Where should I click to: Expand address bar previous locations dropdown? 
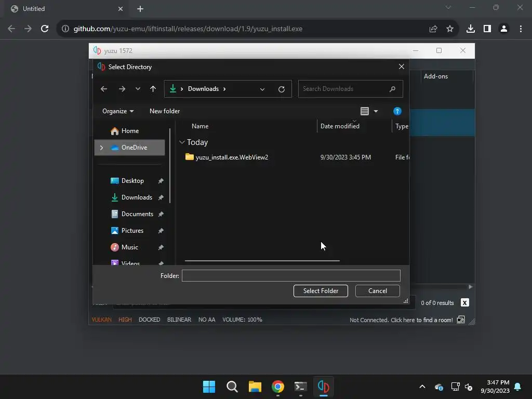pyautogui.click(x=262, y=89)
